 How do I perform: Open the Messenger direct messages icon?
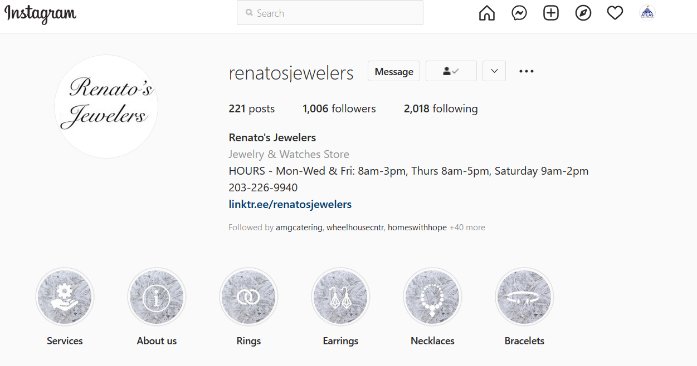coord(519,13)
